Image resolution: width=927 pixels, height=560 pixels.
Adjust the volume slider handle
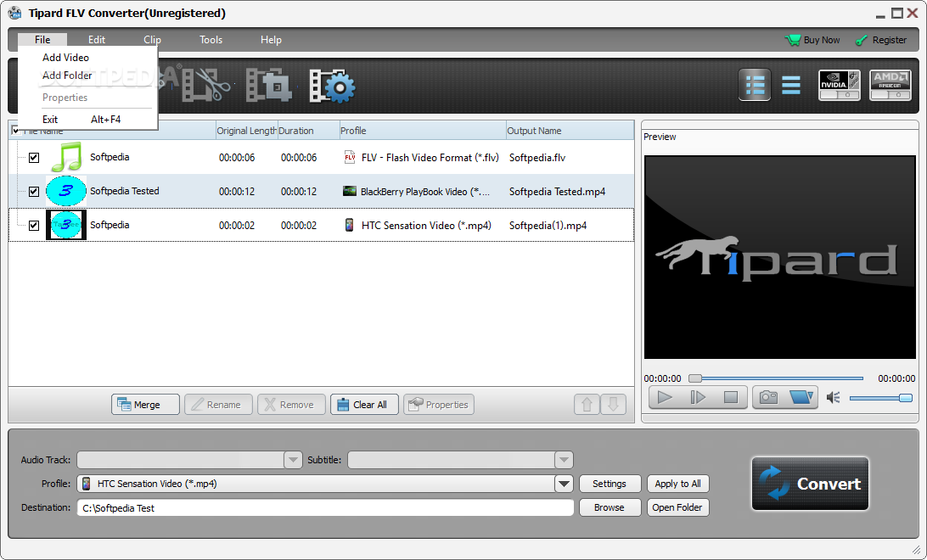coord(905,398)
